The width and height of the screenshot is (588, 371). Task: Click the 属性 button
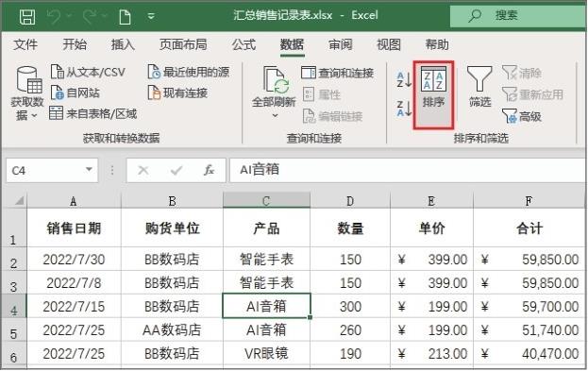point(322,94)
